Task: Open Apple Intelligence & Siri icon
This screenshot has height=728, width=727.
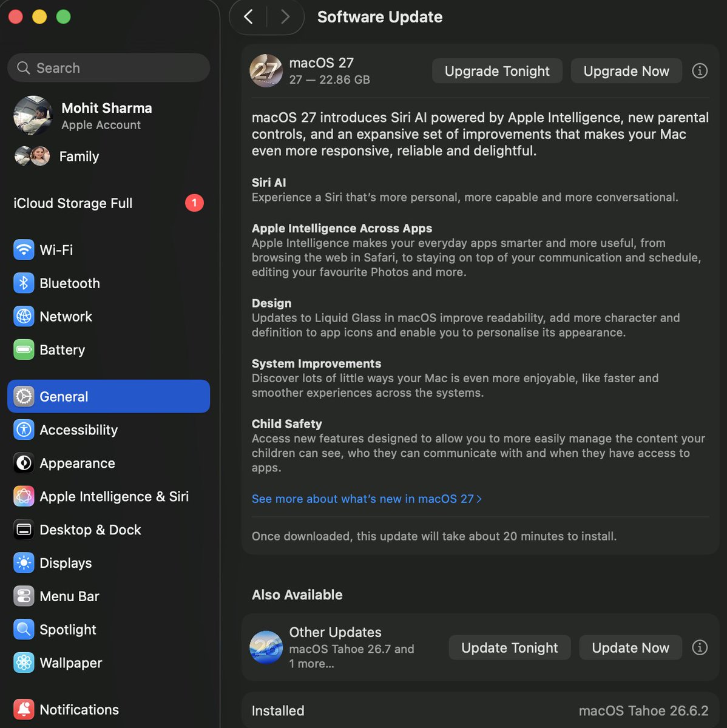Action: 24,496
